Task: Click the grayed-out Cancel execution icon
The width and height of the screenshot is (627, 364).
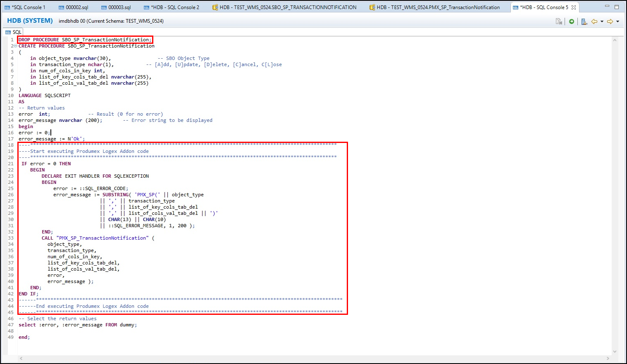Action: click(x=559, y=21)
